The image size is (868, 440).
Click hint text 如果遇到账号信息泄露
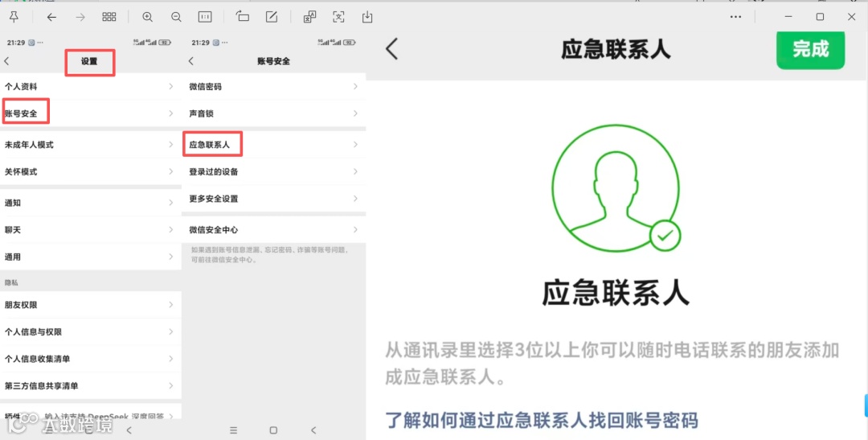(269, 255)
